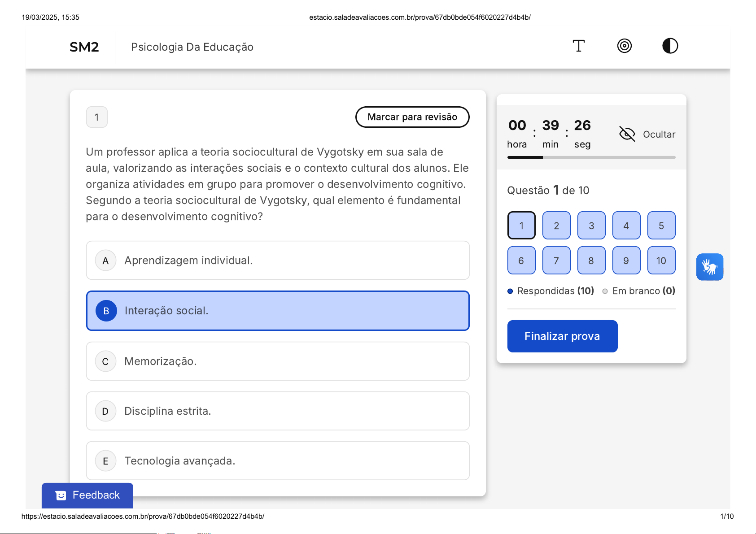Open question 8 from the grid

pyautogui.click(x=591, y=260)
